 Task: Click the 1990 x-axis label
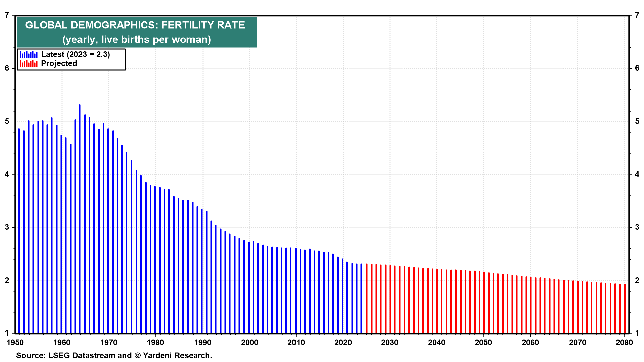(x=203, y=343)
